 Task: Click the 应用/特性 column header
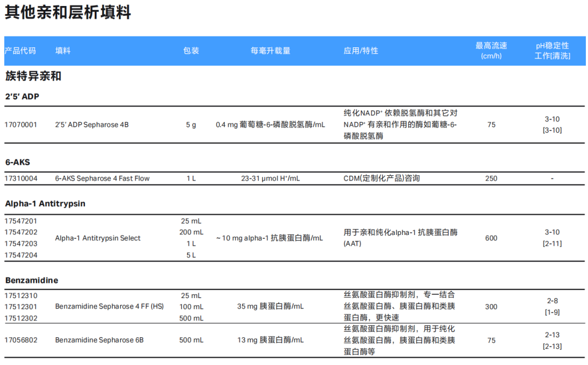(x=361, y=51)
